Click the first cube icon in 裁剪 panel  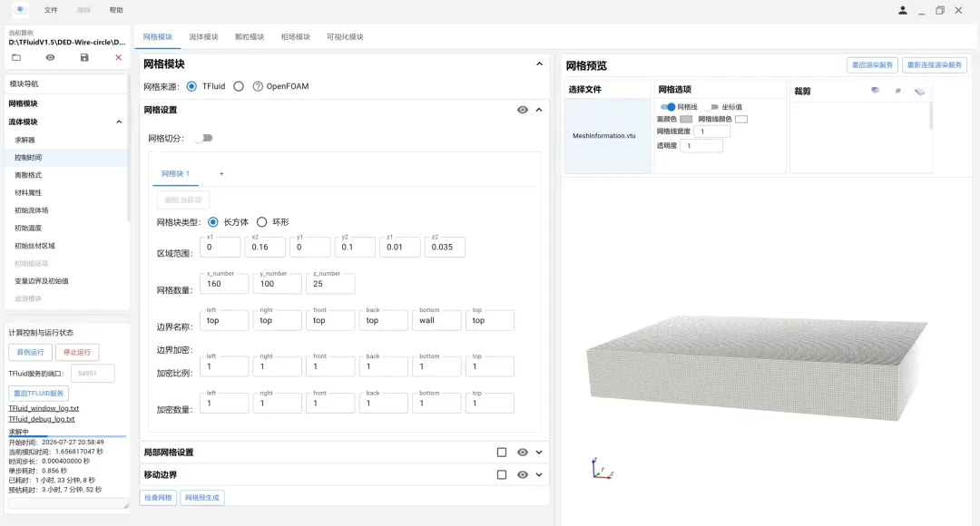click(x=875, y=91)
